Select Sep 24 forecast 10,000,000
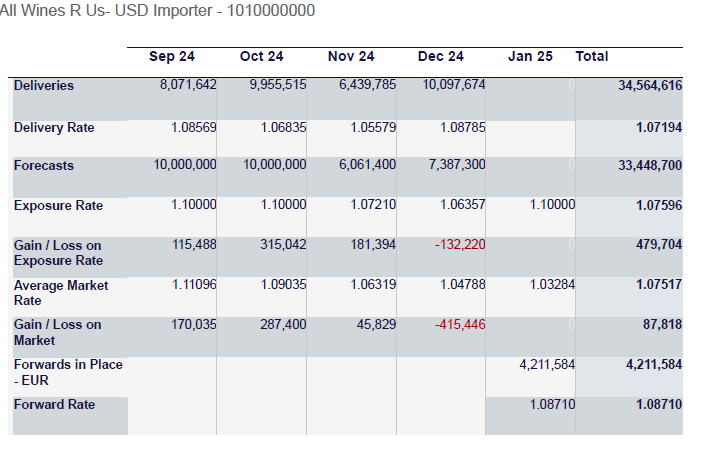 (x=185, y=165)
